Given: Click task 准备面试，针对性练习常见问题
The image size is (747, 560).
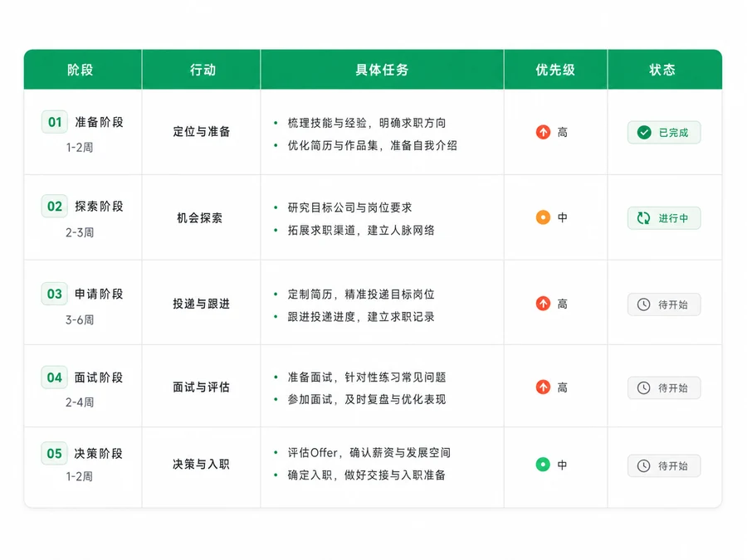Looking at the screenshot, I should click(x=367, y=377).
